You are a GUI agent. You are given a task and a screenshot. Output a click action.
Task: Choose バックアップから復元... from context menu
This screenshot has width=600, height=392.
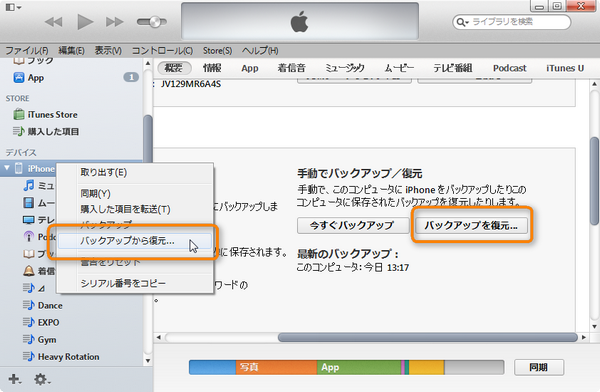coord(135,241)
